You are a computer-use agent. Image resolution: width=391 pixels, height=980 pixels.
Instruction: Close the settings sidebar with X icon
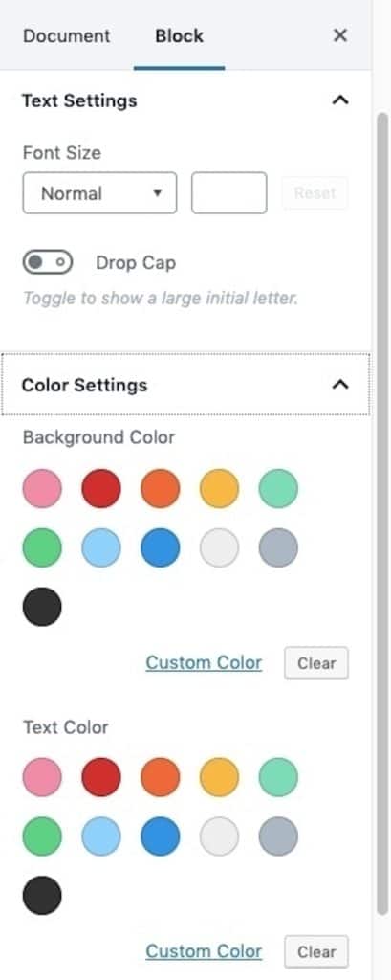(x=339, y=35)
